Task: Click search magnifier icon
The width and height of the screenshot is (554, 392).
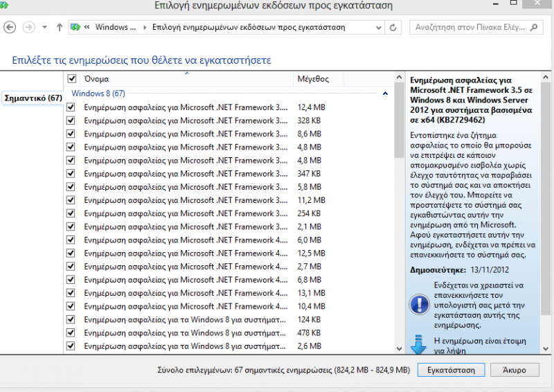Action: pos(534,27)
